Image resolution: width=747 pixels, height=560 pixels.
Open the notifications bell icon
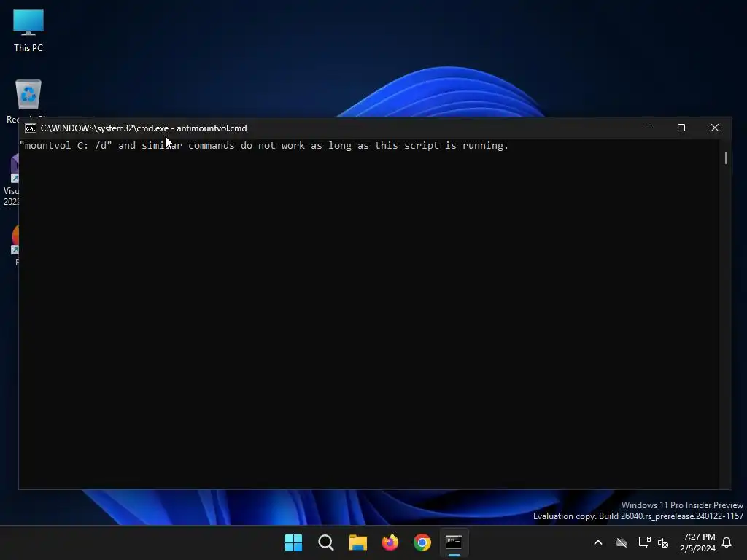click(x=727, y=542)
